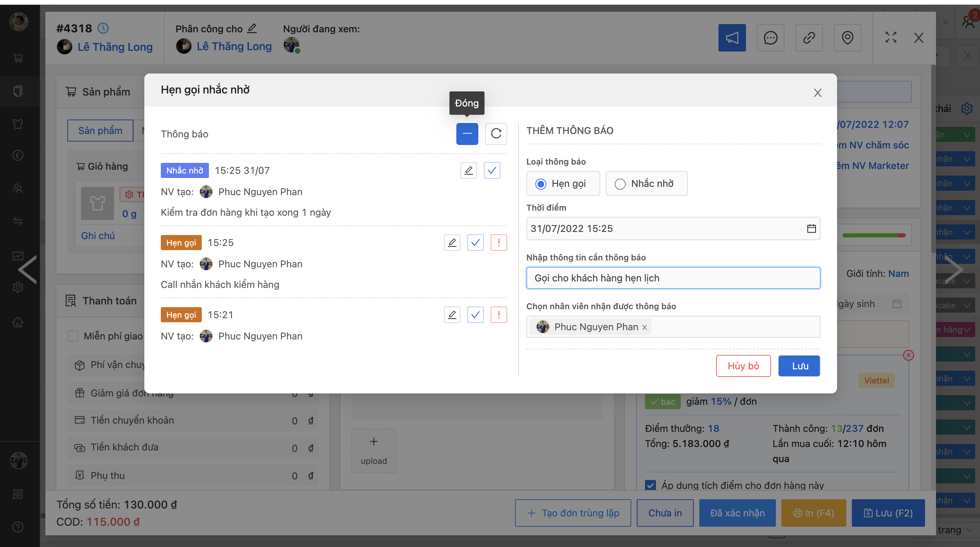Screen dimensions: 980x547
Task: Open the calendar picker in Thời điểm field
Action: pos(811,228)
